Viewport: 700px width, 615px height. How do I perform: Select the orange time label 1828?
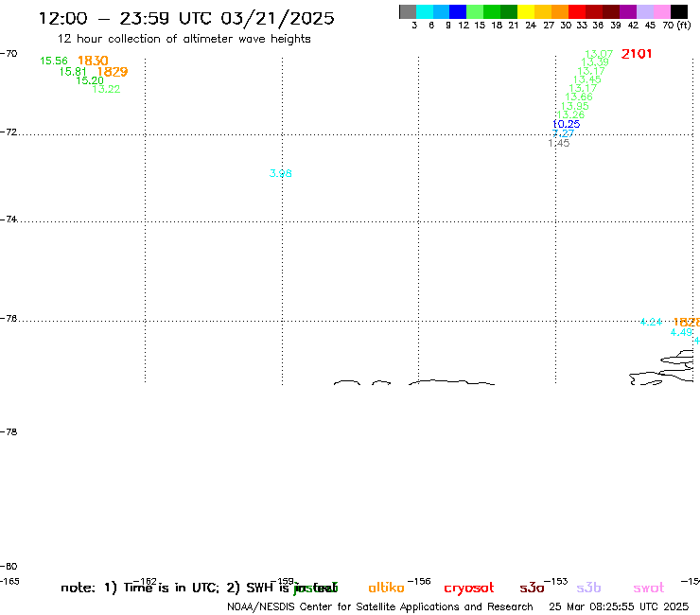(687, 322)
